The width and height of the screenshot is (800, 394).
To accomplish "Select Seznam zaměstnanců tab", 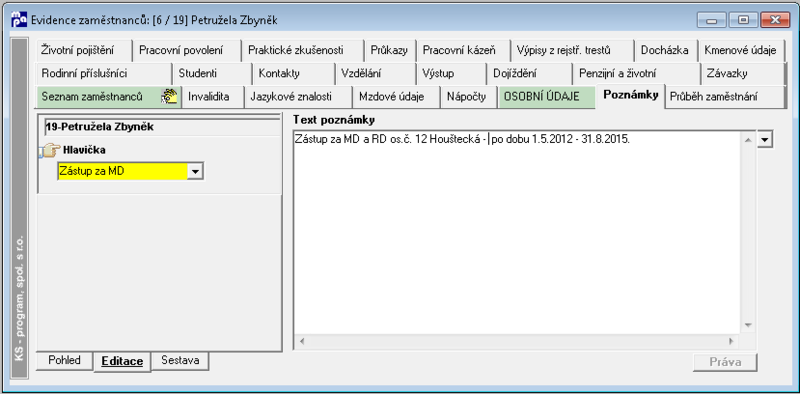I will pyautogui.click(x=109, y=96).
